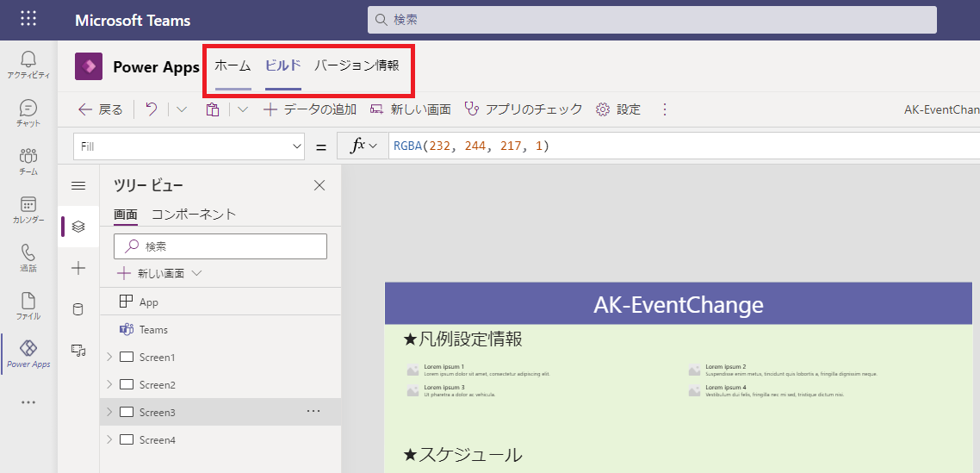The width and height of the screenshot is (980, 473).
Task: Click Lorem ipsum 3 gallery item
Action: click(451, 391)
